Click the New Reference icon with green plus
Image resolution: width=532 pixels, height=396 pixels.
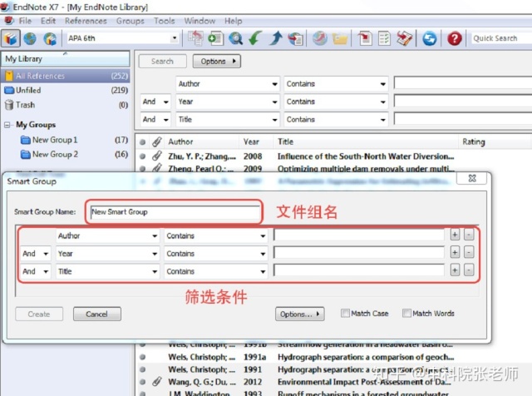tap(215, 38)
